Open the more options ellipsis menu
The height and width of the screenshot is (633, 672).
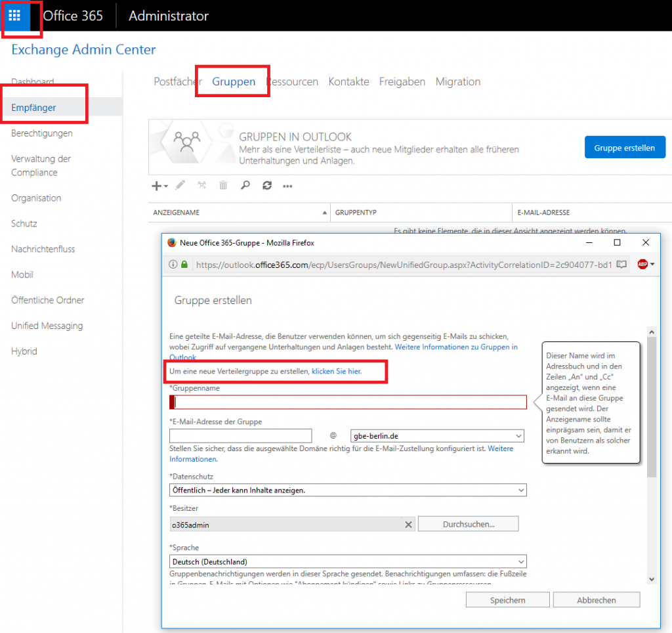click(287, 186)
